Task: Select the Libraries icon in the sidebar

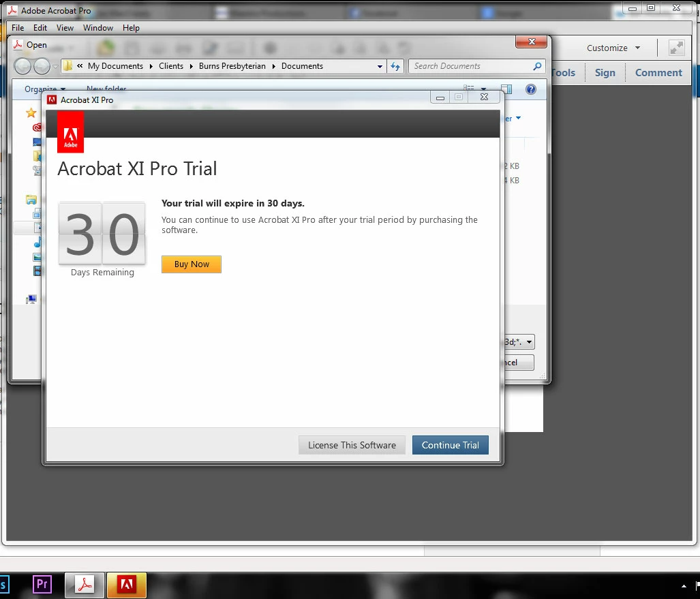Action: coord(31,200)
